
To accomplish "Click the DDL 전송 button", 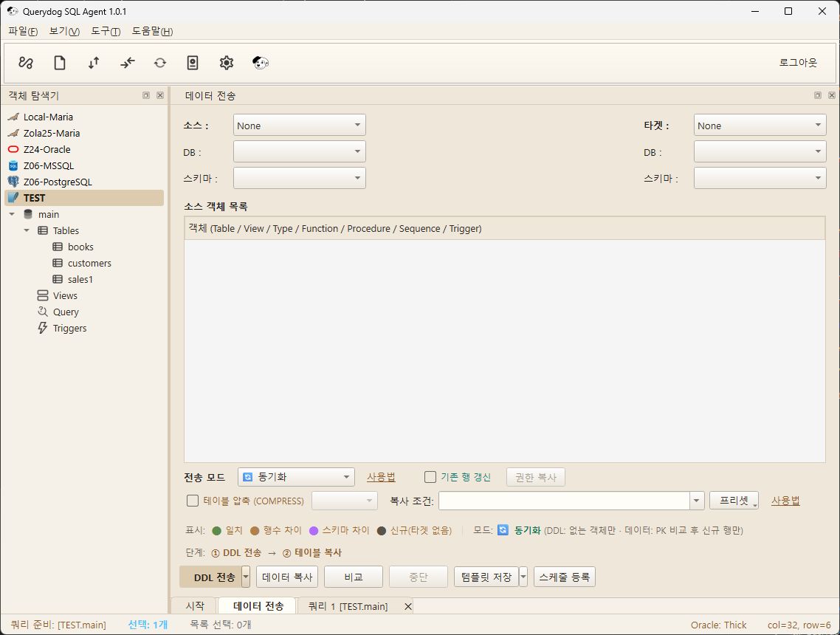I will coord(211,577).
